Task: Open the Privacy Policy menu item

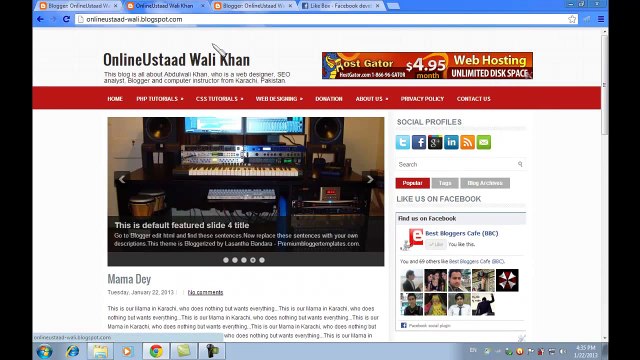Action: point(422,99)
